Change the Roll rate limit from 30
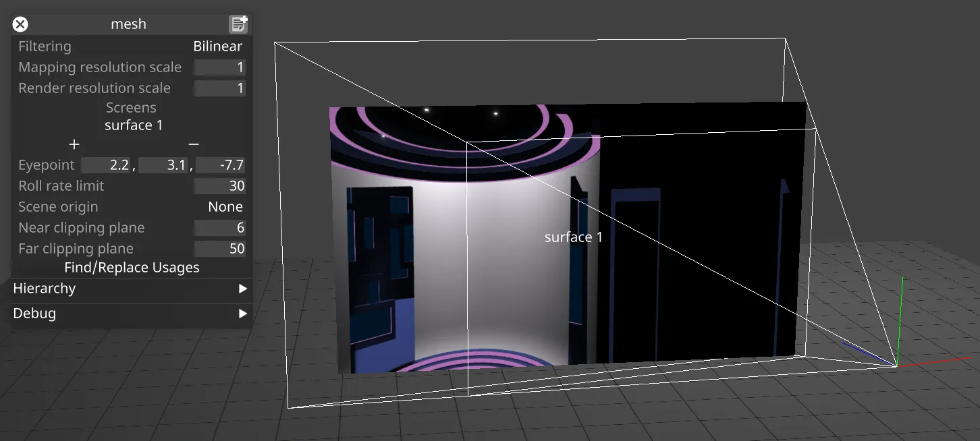This screenshot has width=980, height=441. click(x=219, y=185)
